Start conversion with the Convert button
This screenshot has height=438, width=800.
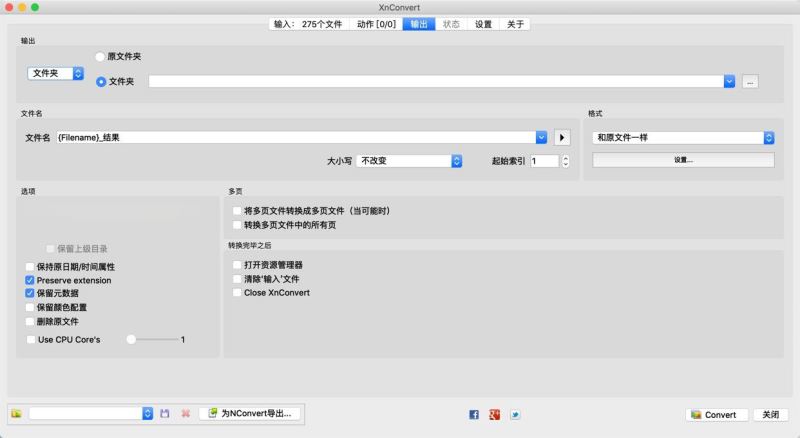click(x=717, y=415)
